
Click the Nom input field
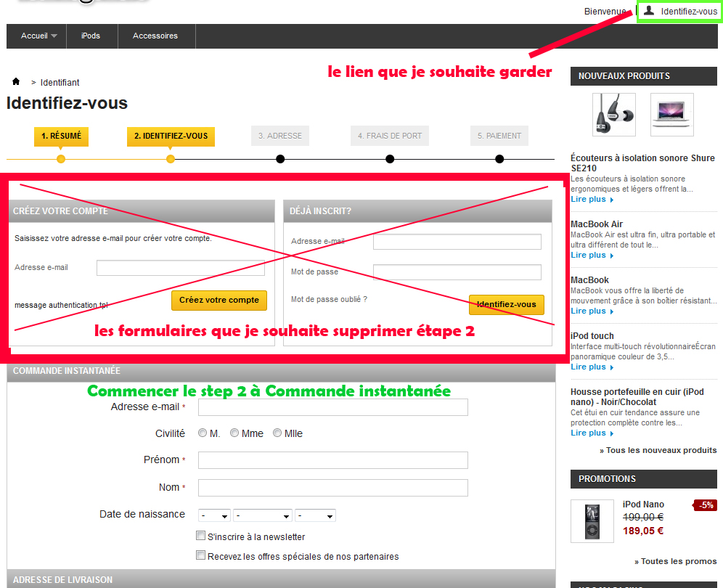click(x=333, y=488)
